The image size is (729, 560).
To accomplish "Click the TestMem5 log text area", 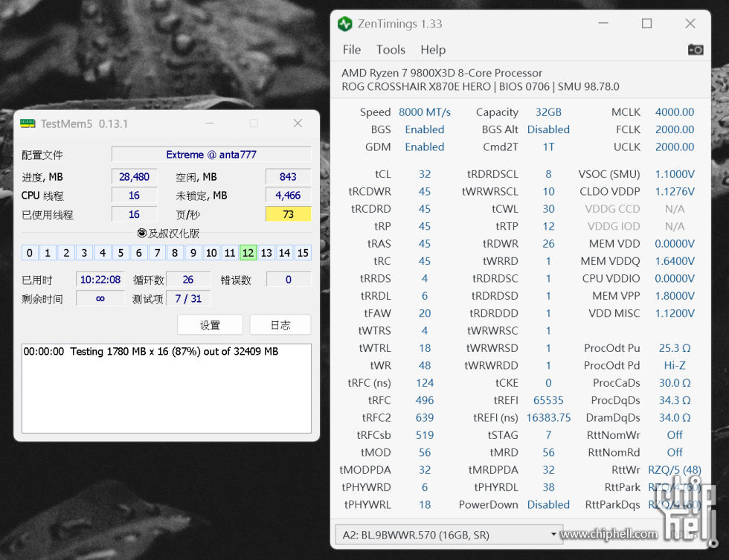I will [167, 388].
